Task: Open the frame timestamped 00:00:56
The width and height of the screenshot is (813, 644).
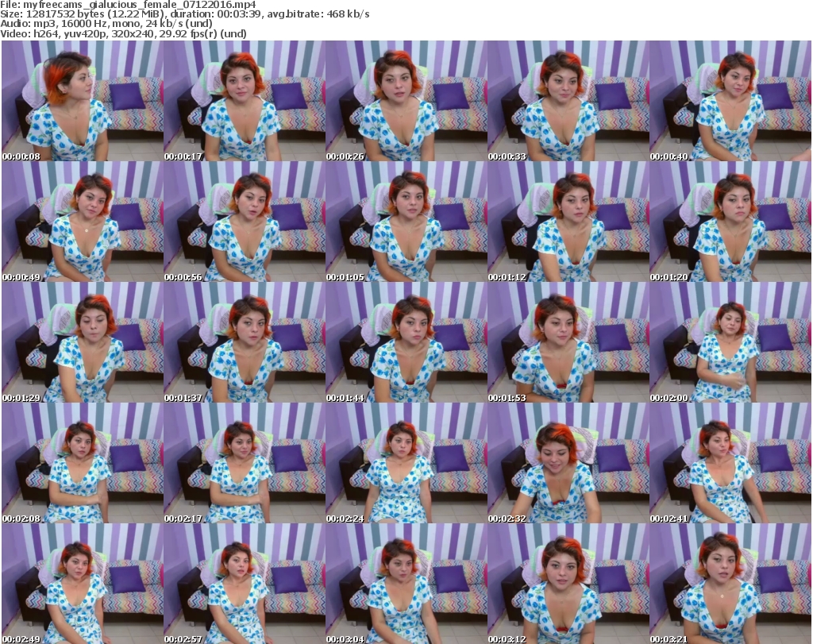Action: tap(245, 222)
